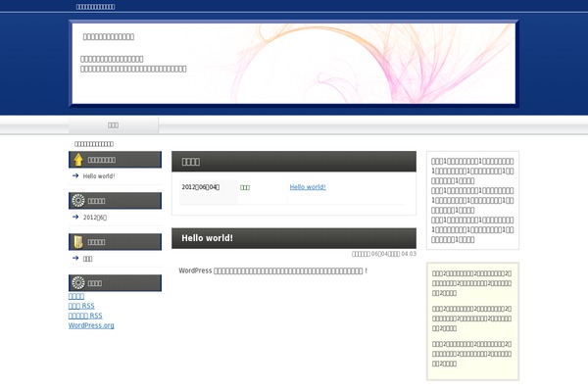Open the 2012 June archive link in sidebar
Image resolution: width=588 pixels, height=392 pixels.
[x=95, y=218]
